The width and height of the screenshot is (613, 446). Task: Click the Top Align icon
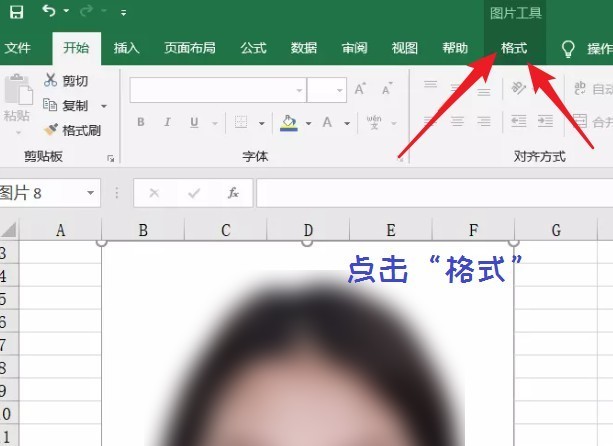pos(430,85)
